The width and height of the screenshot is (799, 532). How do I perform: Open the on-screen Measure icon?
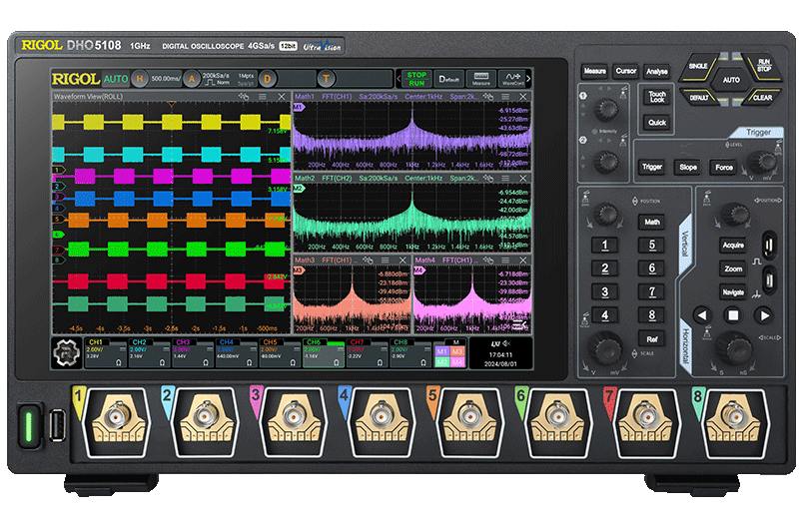(x=480, y=78)
